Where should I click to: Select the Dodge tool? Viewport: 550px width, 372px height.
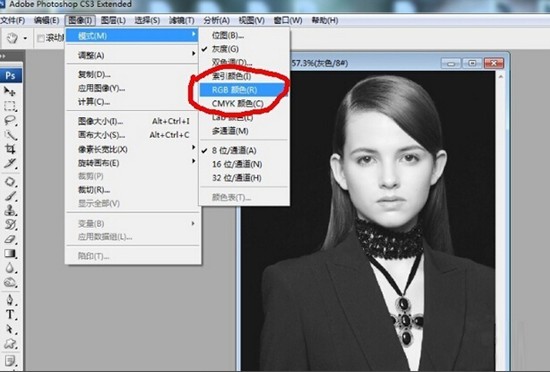tap(9, 282)
